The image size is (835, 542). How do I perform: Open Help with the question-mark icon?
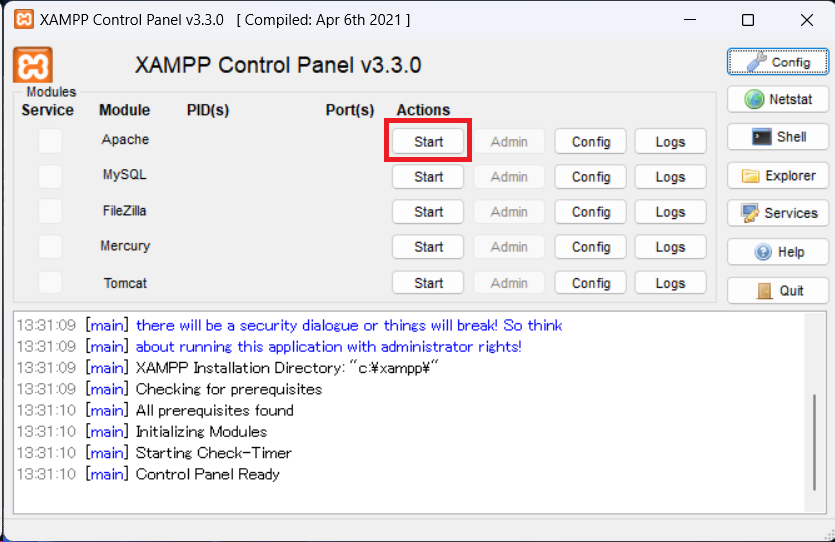(x=777, y=252)
